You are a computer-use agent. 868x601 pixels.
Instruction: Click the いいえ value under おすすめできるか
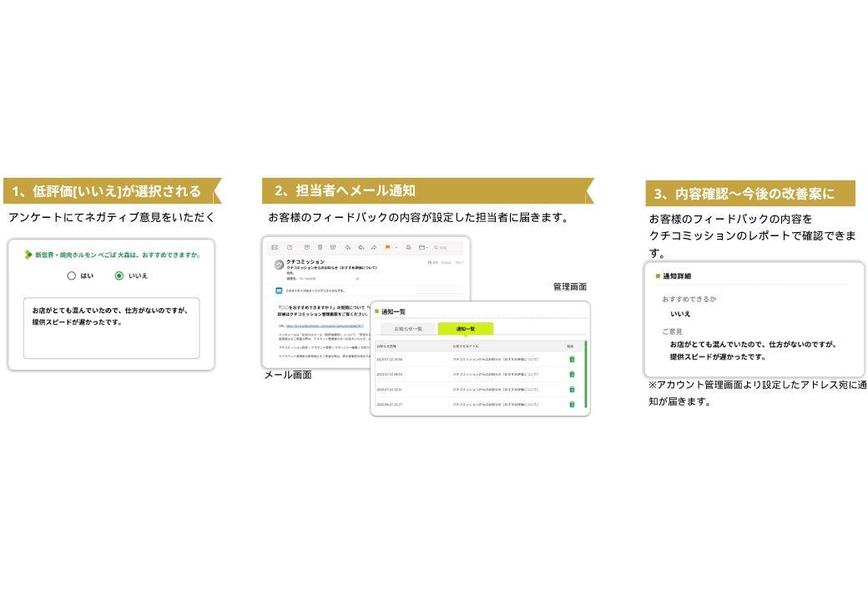680,314
